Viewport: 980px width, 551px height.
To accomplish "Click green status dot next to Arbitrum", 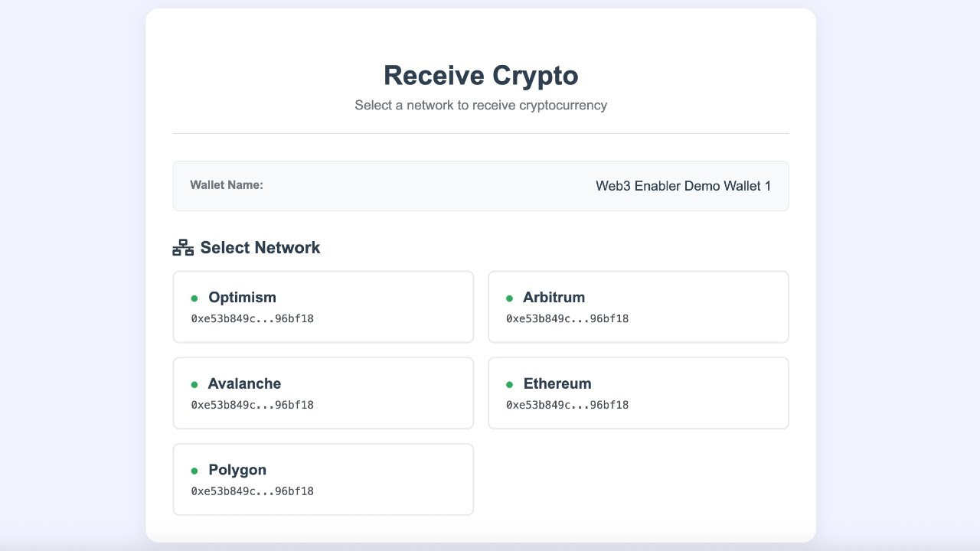I will pos(510,298).
